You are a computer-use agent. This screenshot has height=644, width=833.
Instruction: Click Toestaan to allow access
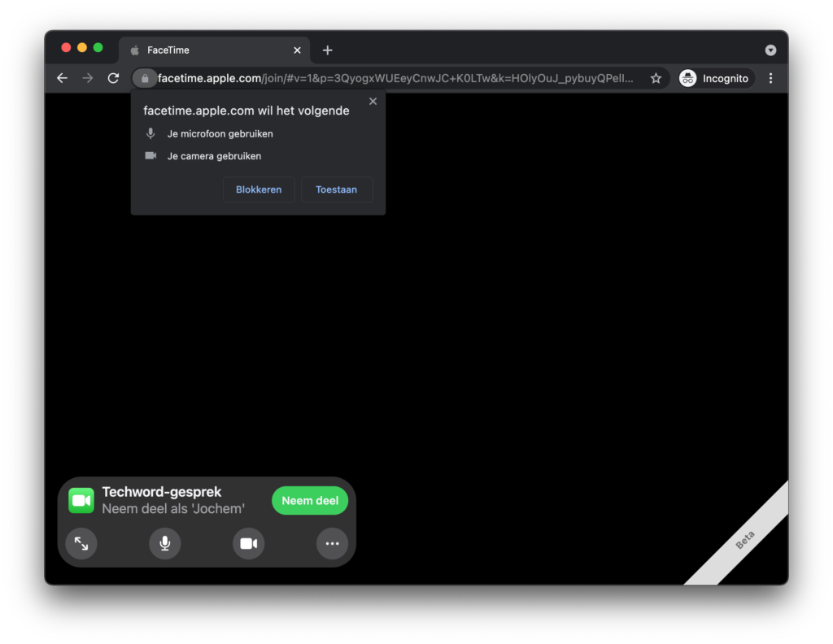pyautogui.click(x=336, y=189)
